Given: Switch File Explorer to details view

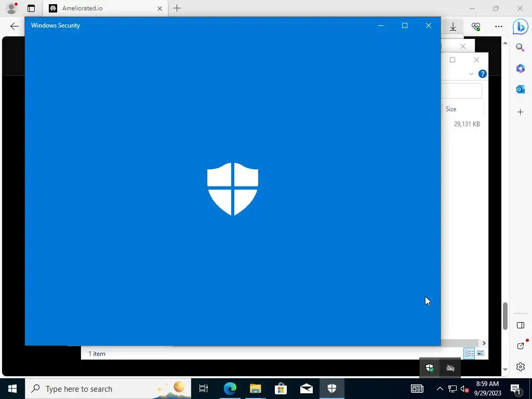Looking at the screenshot, I should coord(469,353).
